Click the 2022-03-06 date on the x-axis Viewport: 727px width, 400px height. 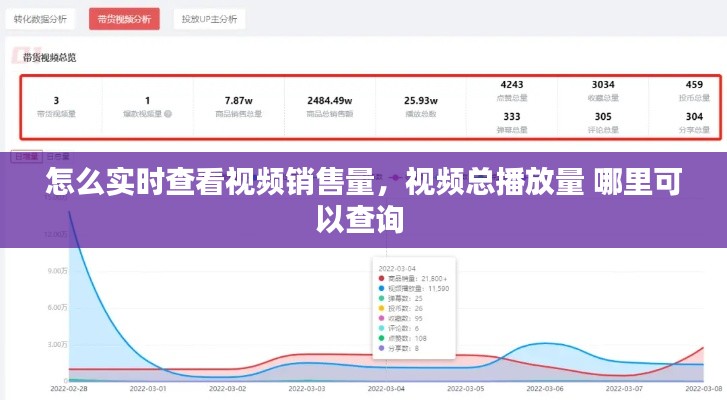(546, 388)
